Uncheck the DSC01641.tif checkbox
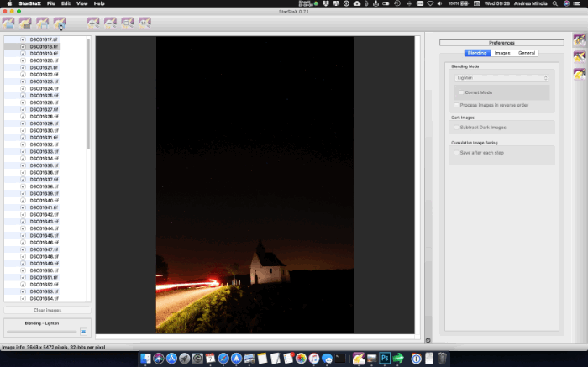 [x=23, y=207]
